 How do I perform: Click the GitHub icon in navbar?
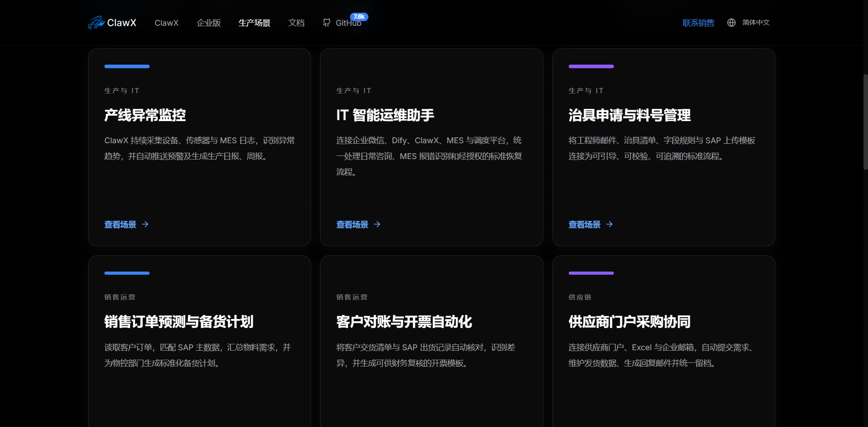click(326, 23)
